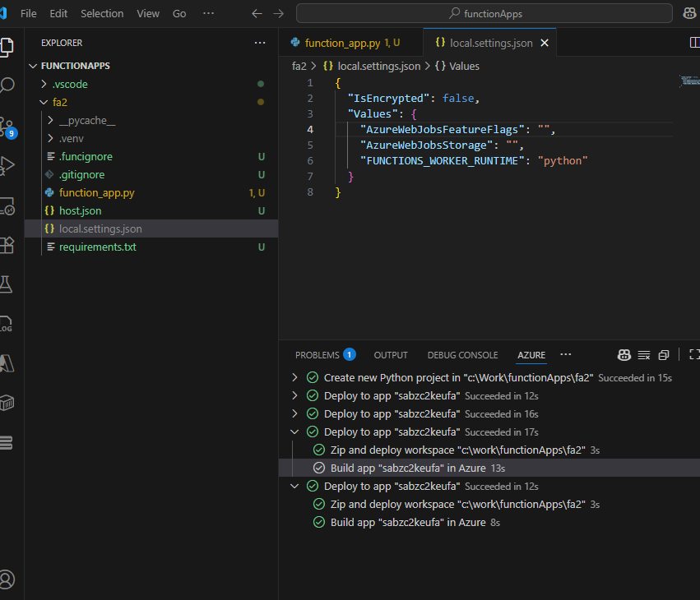700x600 pixels.
Task: Open the View menu
Action: click(148, 14)
